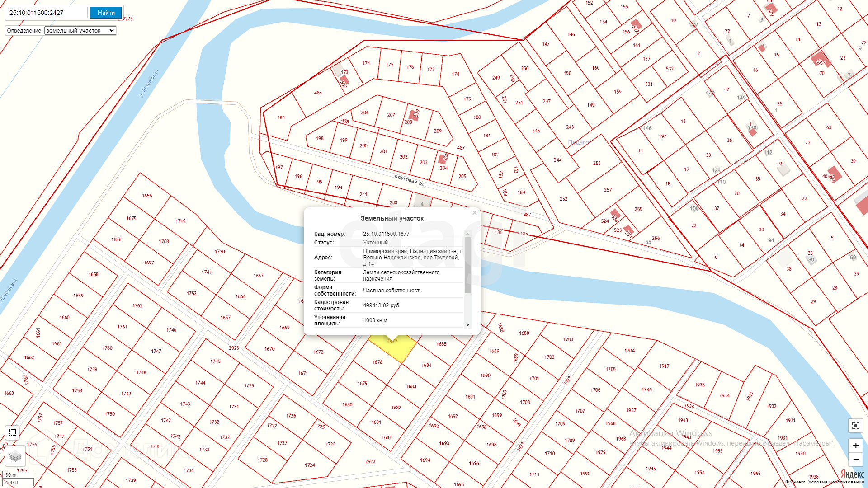Zoom out with the minus button

(855, 460)
